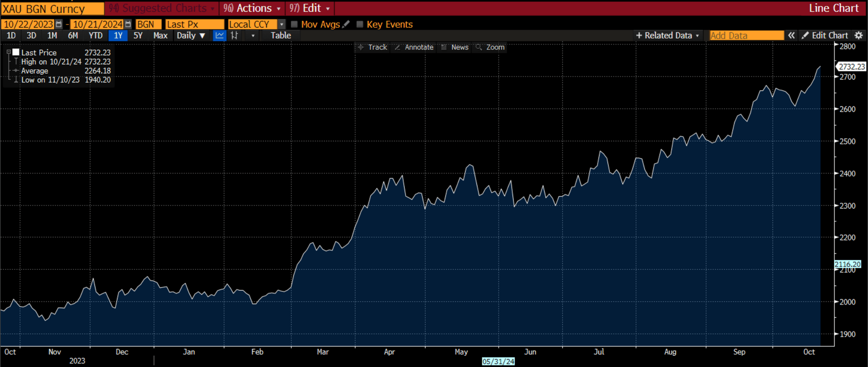Click the Mov Avgs pencil edit icon
Viewport: 868px width, 367px height.
346,24
